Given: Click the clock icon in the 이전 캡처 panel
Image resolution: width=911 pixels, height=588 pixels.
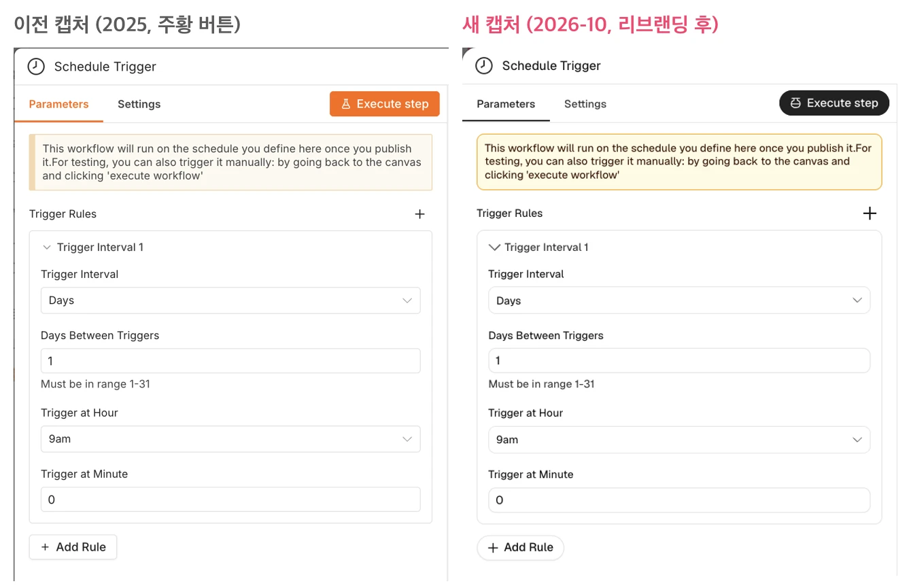Looking at the screenshot, I should 36,67.
